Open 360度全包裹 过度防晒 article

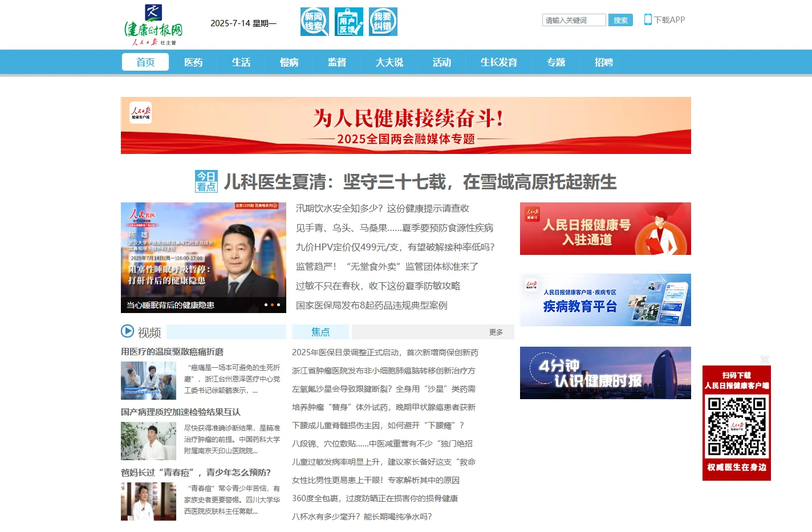point(375,498)
